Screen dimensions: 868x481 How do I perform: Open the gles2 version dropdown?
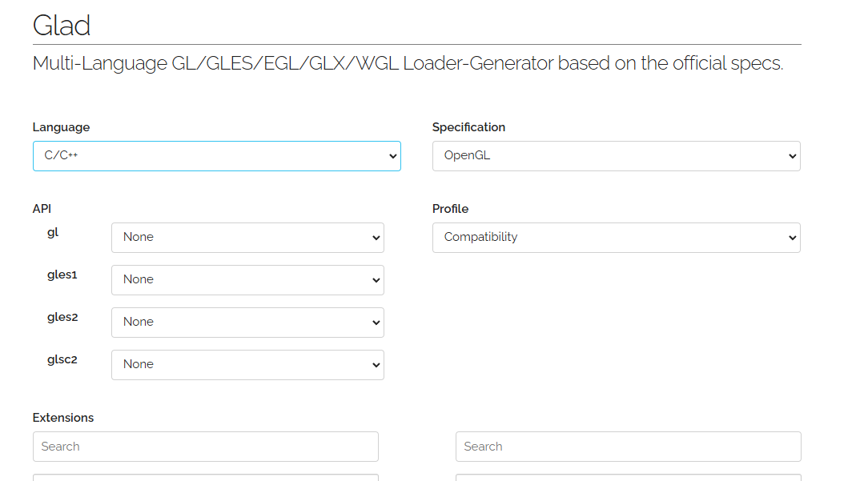click(x=247, y=323)
